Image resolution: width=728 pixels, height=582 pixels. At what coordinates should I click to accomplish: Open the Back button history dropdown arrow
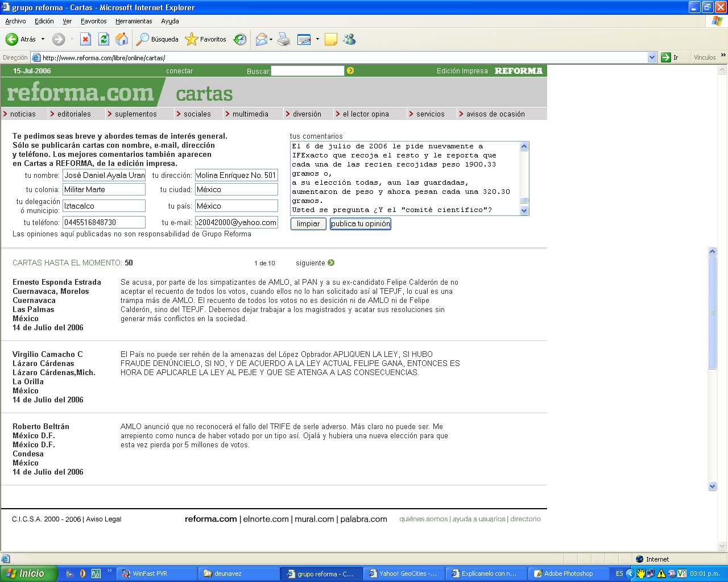(x=43, y=39)
